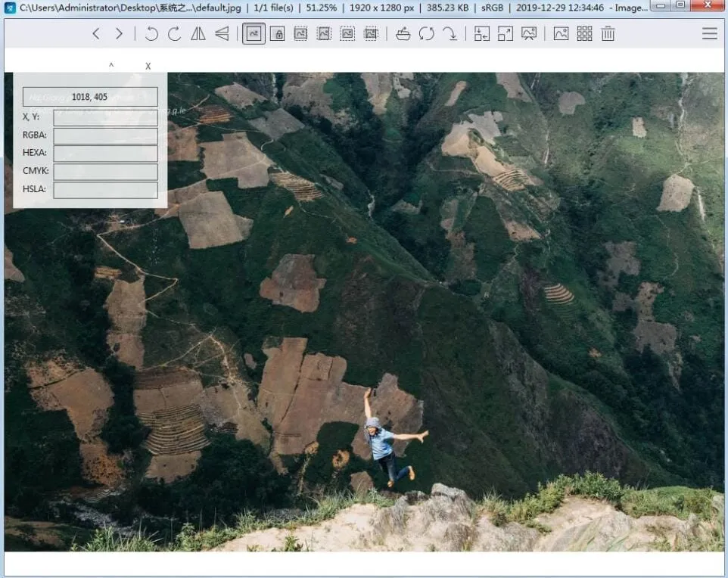Click the refresh image icon
The height and width of the screenshot is (578, 728).
tap(427, 34)
